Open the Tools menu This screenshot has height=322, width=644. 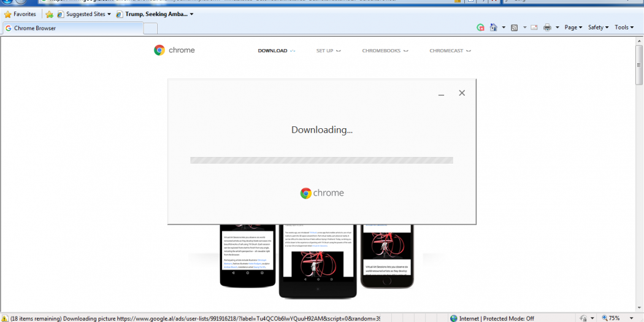pos(624,28)
